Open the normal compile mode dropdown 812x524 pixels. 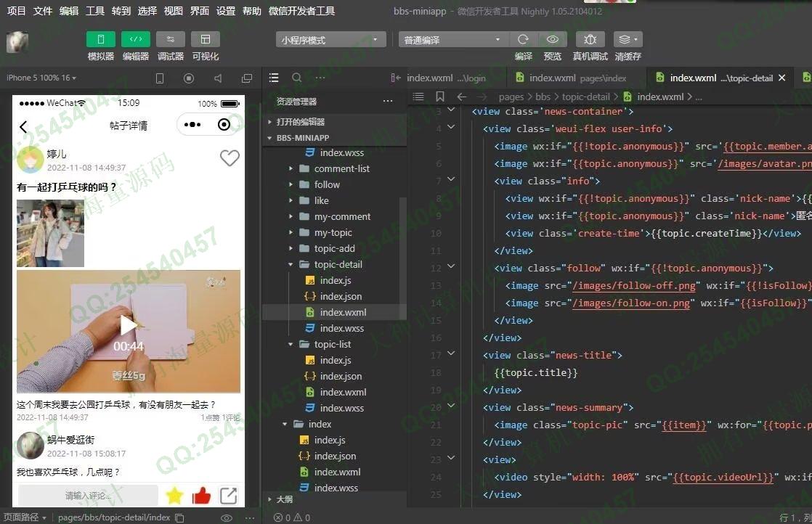(452, 40)
